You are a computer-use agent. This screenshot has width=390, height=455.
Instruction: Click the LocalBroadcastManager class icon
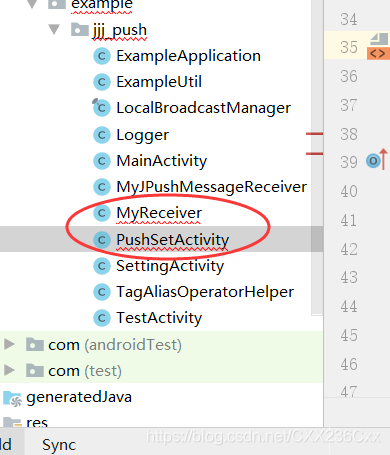(x=101, y=108)
